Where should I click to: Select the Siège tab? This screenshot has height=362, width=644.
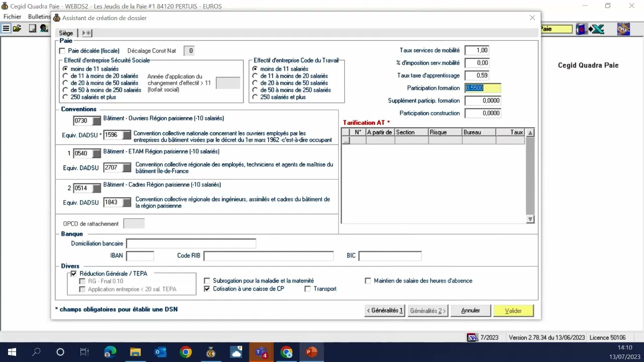(66, 33)
